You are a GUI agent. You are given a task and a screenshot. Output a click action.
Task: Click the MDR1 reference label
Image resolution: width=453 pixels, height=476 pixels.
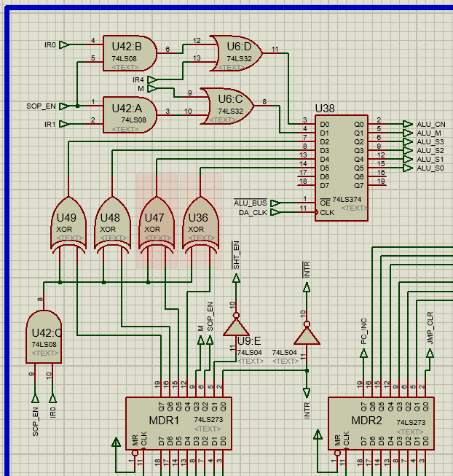click(x=164, y=421)
